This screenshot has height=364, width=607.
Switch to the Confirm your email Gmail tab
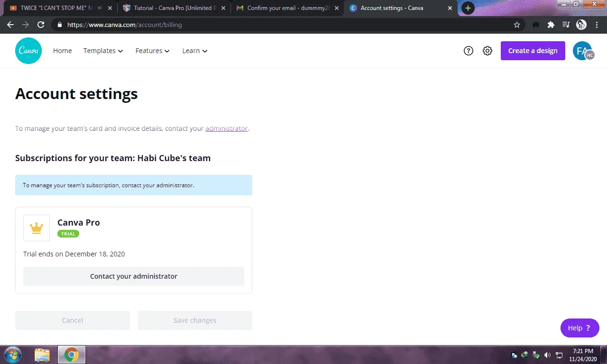click(x=288, y=8)
